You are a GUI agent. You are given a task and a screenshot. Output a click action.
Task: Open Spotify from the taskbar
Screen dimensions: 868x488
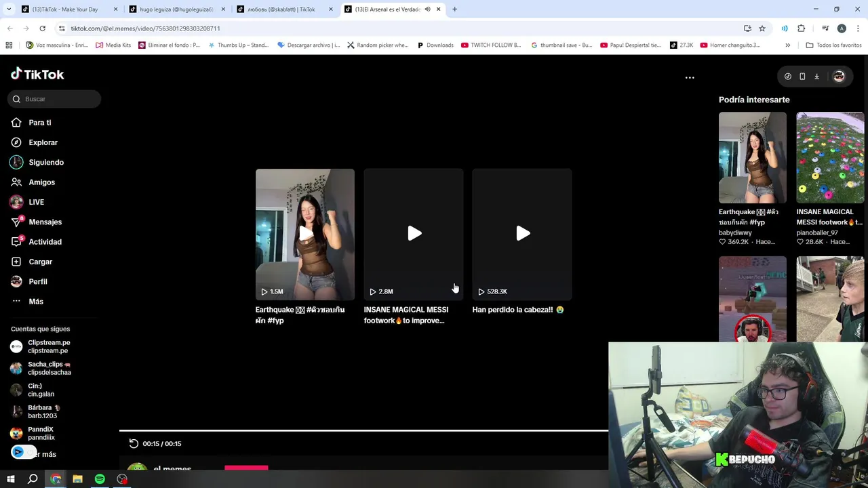(x=100, y=479)
